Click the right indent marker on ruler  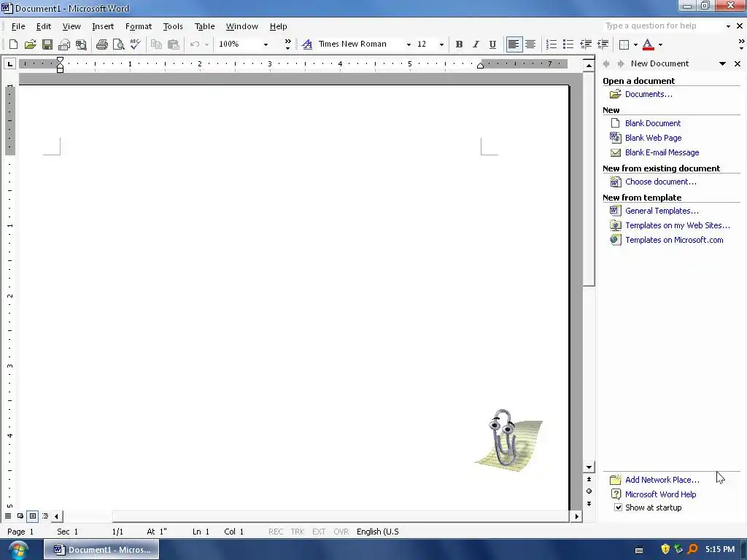click(480, 65)
